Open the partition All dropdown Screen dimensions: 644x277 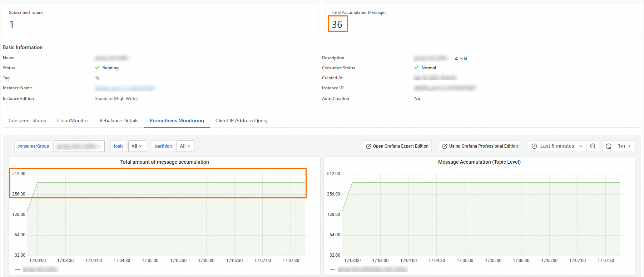[185, 146]
